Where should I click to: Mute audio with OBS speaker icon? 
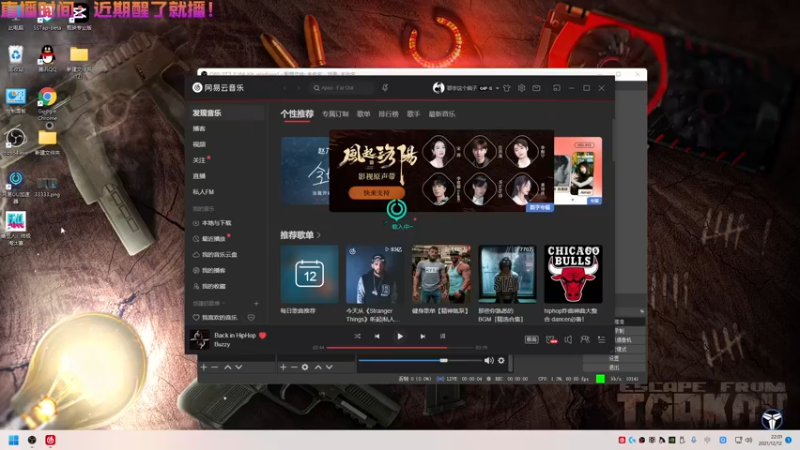[489, 360]
